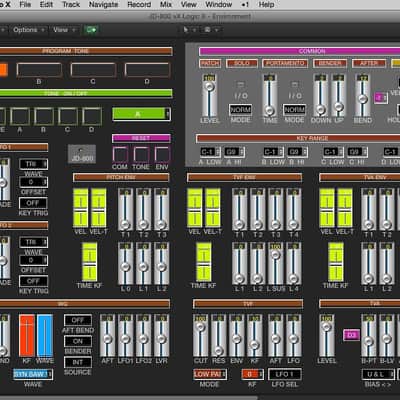Adjust the Common Patch LEVEL slider
This screenshot has width=400, height=400.
209,96
